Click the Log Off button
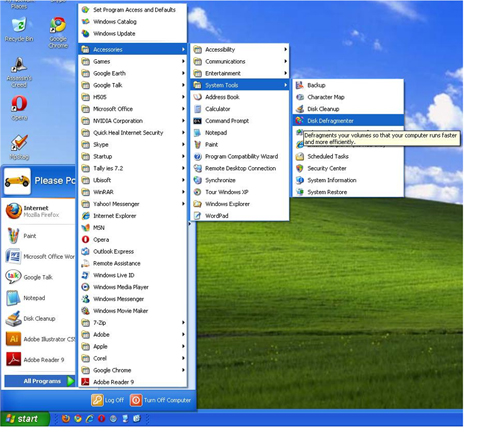 tap(107, 400)
